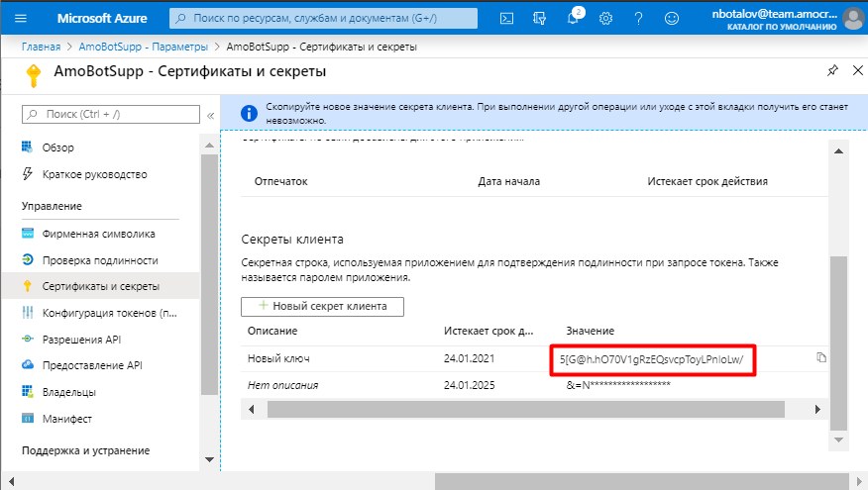The width and height of the screenshot is (868, 490).
Task: Open Фирменная символика
Action: pos(100,234)
